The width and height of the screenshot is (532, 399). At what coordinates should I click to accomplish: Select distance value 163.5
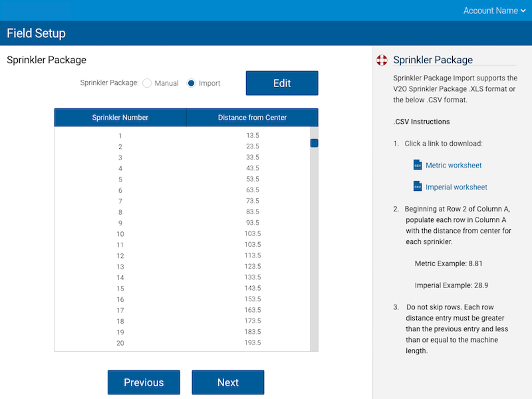[x=253, y=310]
